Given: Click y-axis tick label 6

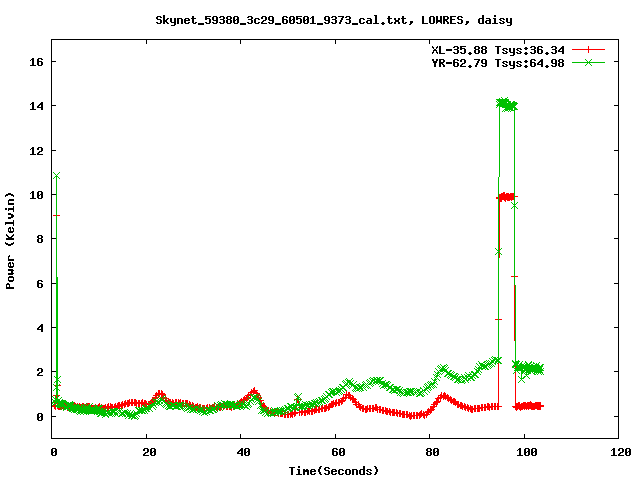Looking at the screenshot, I should [40, 284].
